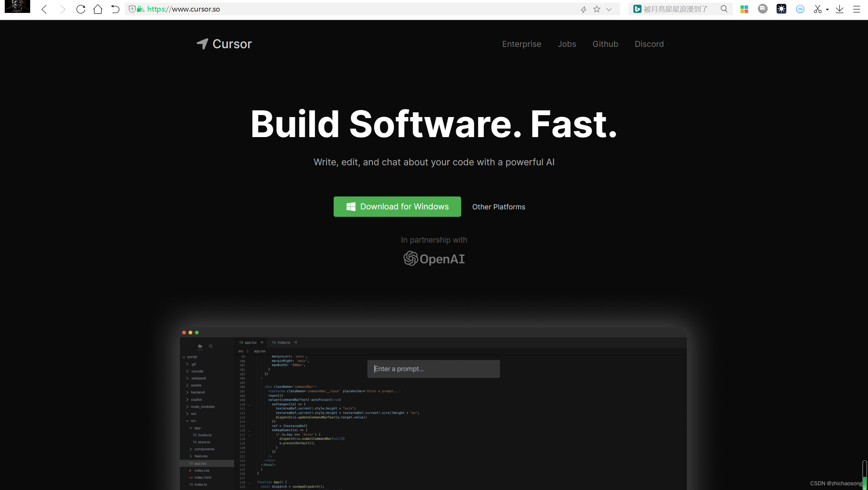Click the src breadcrumb in editor
The image size is (868, 490).
pyautogui.click(x=241, y=351)
